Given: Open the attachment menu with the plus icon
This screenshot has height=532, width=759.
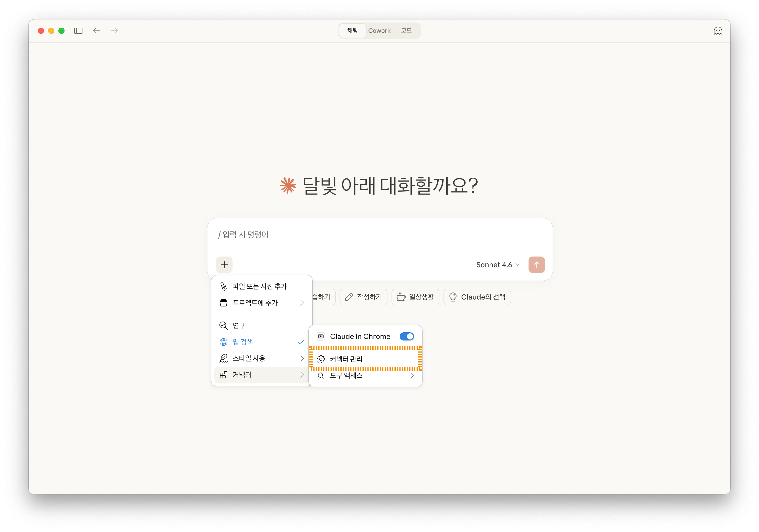Looking at the screenshot, I should pyautogui.click(x=224, y=264).
